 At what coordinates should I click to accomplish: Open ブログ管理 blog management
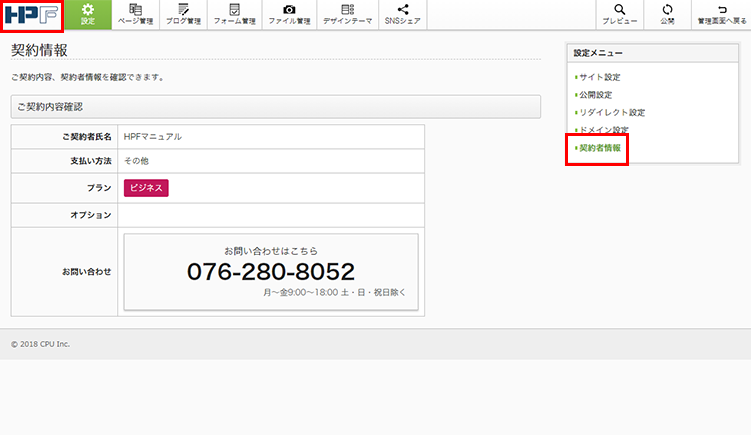click(x=183, y=14)
